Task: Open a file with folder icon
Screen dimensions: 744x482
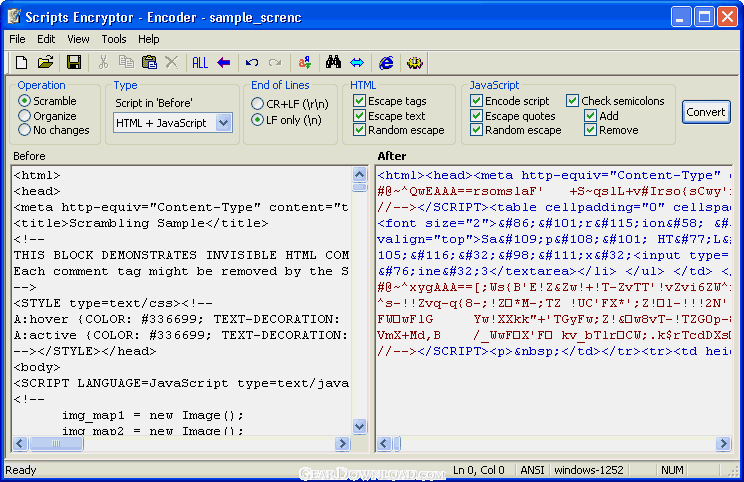Action: point(46,62)
